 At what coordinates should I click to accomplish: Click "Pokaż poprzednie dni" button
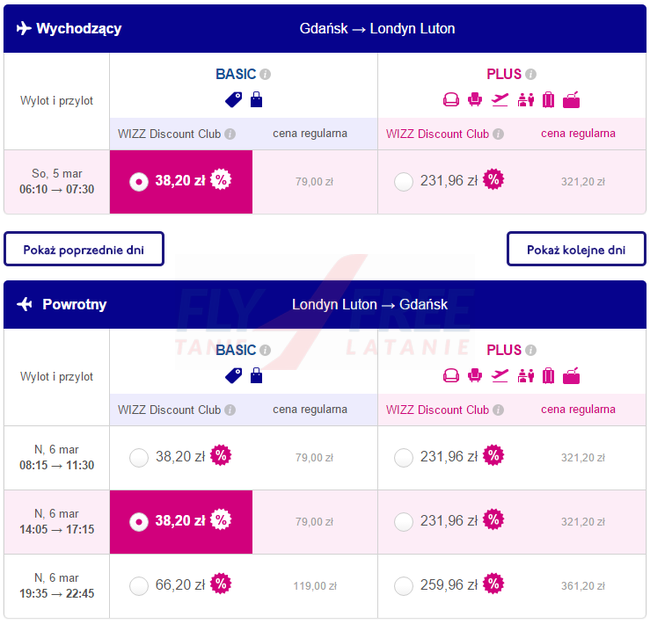coord(84,248)
